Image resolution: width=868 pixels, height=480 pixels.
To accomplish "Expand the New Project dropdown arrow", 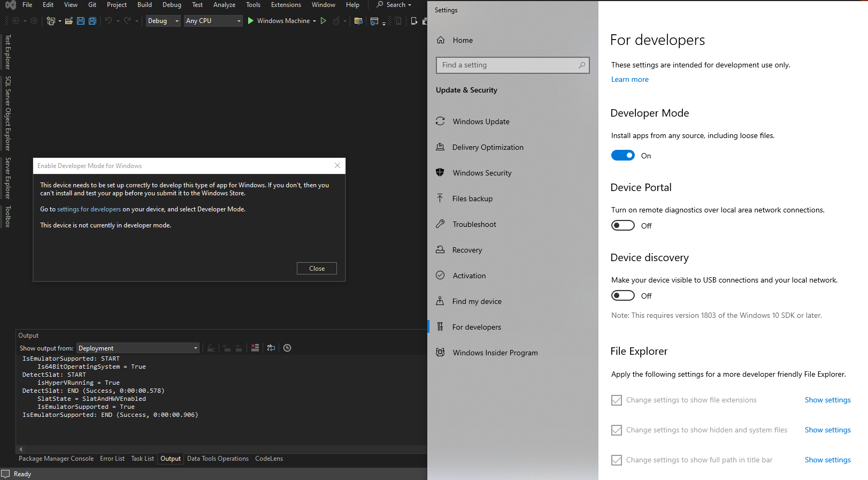I will 60,21.
